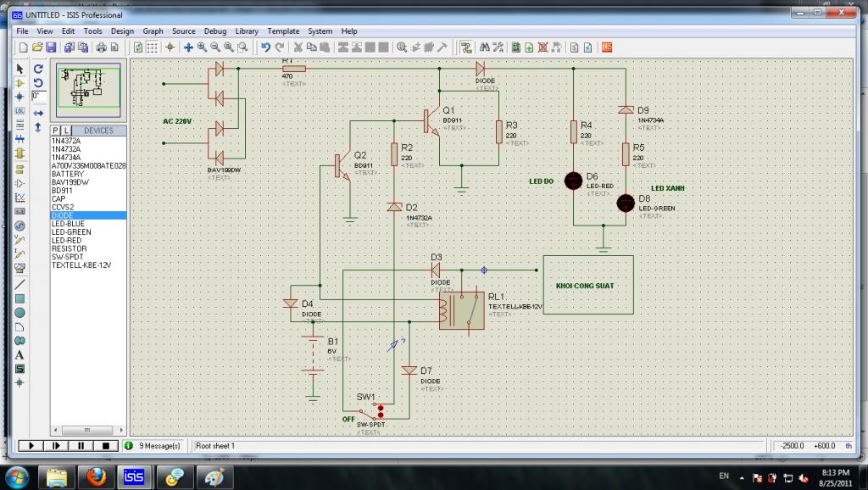Select LED-GREEN in the devices list
This screenshot has height=490, width=868.
(71, 231)
